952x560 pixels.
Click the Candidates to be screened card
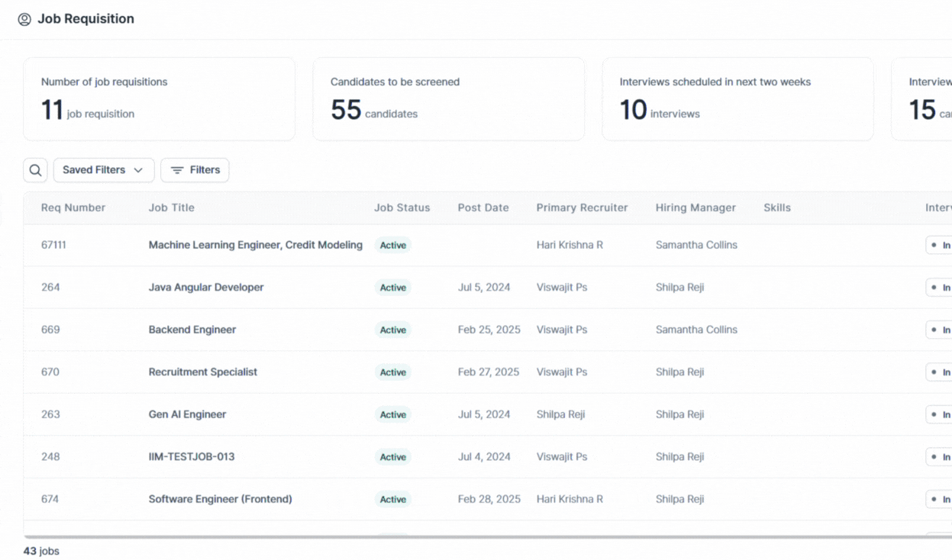point(448,99)
